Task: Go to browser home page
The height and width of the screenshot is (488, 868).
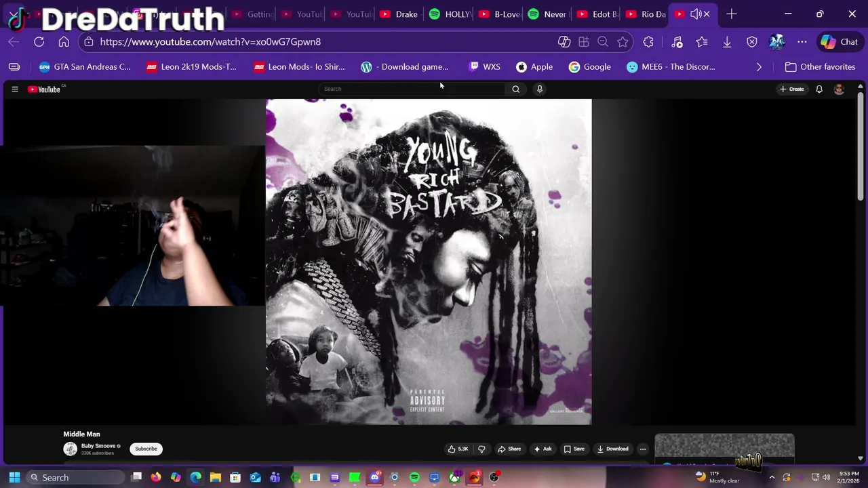Action: pos(64,42)
